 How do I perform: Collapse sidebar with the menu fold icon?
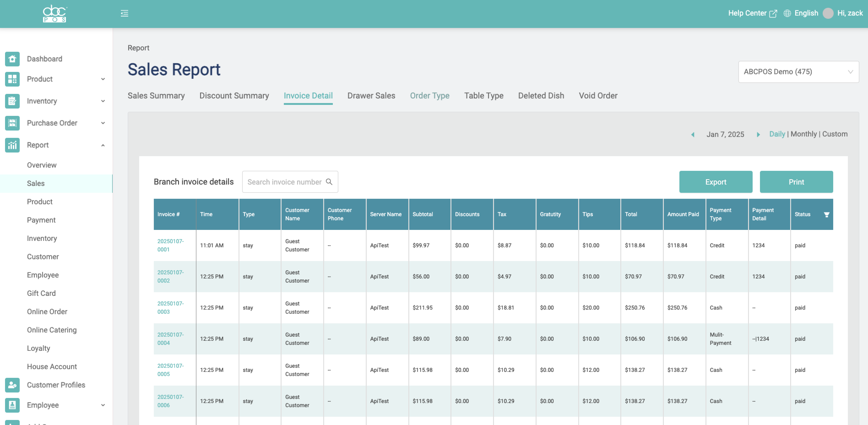tap(124, 14)
